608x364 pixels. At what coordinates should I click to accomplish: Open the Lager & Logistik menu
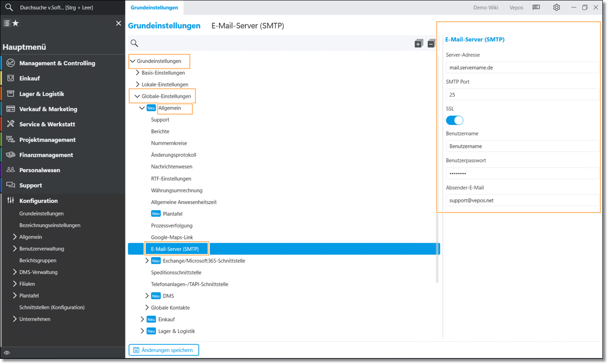click(41, 94)
